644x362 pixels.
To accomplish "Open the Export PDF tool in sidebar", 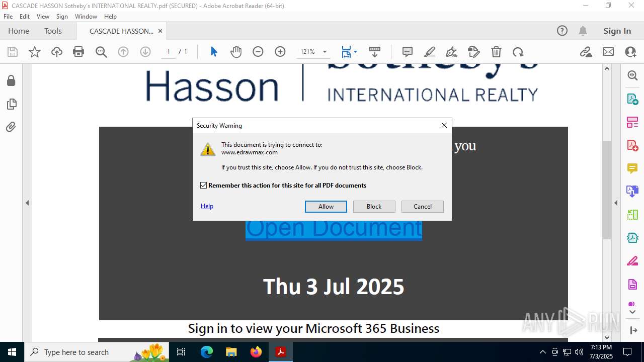I will click(632, 99).
